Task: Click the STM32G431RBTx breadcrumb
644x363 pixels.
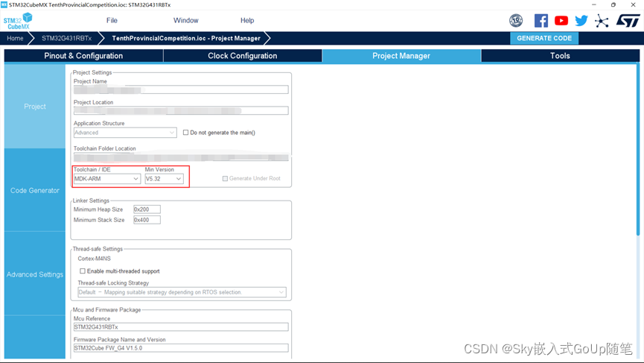Action: tap(66, 38)
